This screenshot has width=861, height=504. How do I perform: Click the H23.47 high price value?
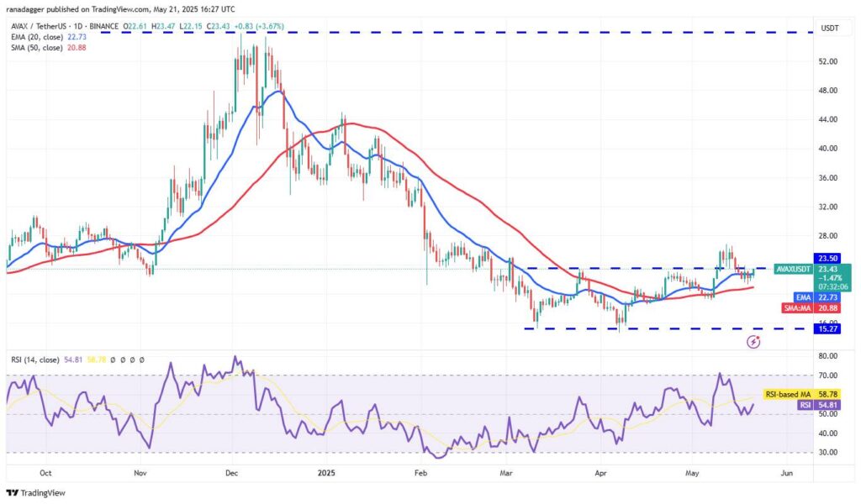coord(164,26)
